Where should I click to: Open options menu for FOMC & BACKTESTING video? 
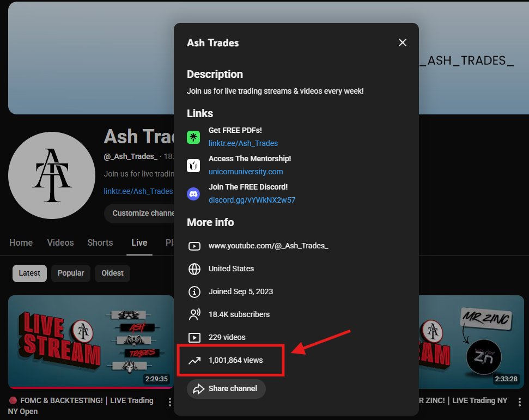click(x=169, y=402)
